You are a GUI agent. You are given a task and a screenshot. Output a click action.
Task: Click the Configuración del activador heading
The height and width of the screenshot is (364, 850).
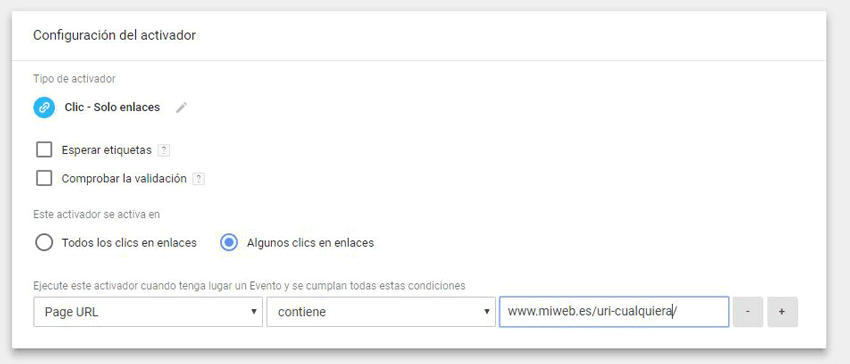114,35
